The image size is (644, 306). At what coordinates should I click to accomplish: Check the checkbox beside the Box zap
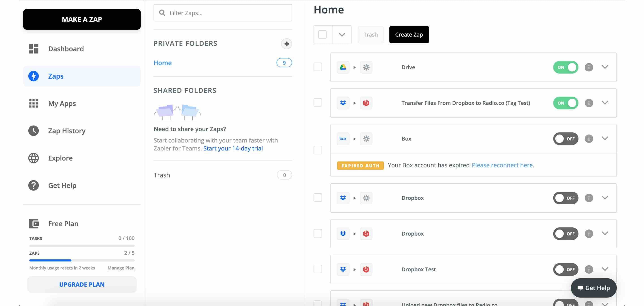pyautogui.click(x=318, y=150)
